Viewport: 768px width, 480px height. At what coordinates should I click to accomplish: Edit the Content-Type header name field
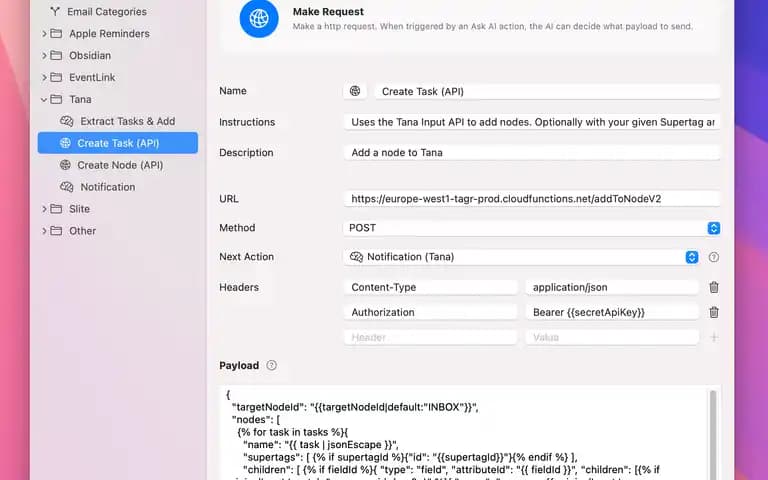point(431,288)
